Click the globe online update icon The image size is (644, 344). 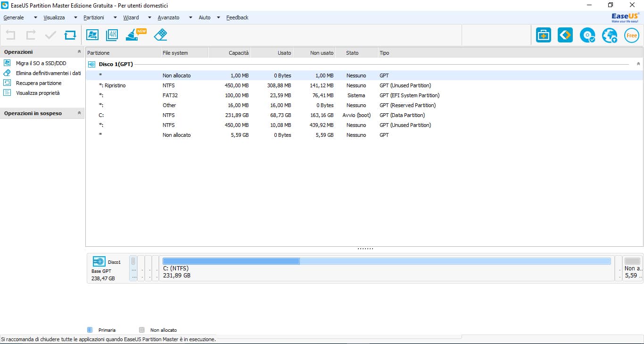point(609,35)
